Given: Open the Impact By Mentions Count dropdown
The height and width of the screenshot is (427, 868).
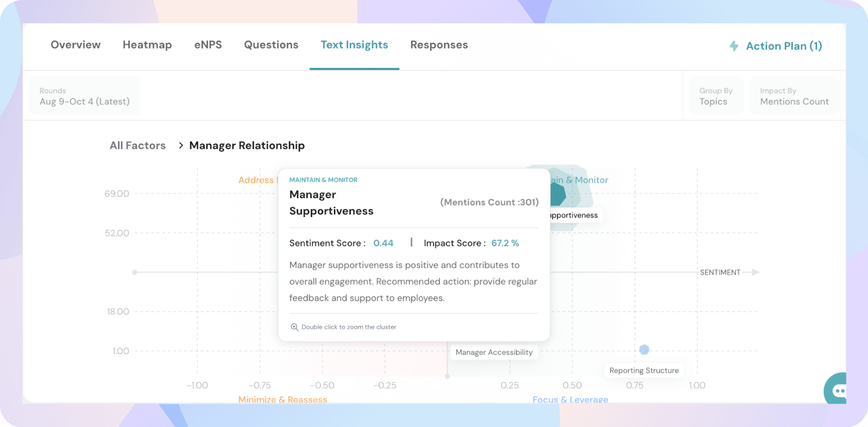Looking at the screenshot, I should coord(794,96).
